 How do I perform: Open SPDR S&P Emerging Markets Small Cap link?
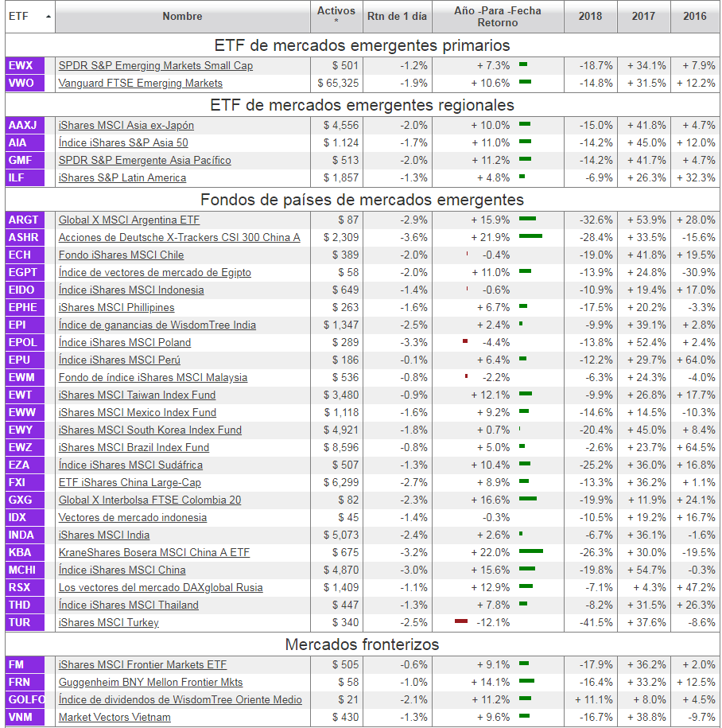coord(156,66)
